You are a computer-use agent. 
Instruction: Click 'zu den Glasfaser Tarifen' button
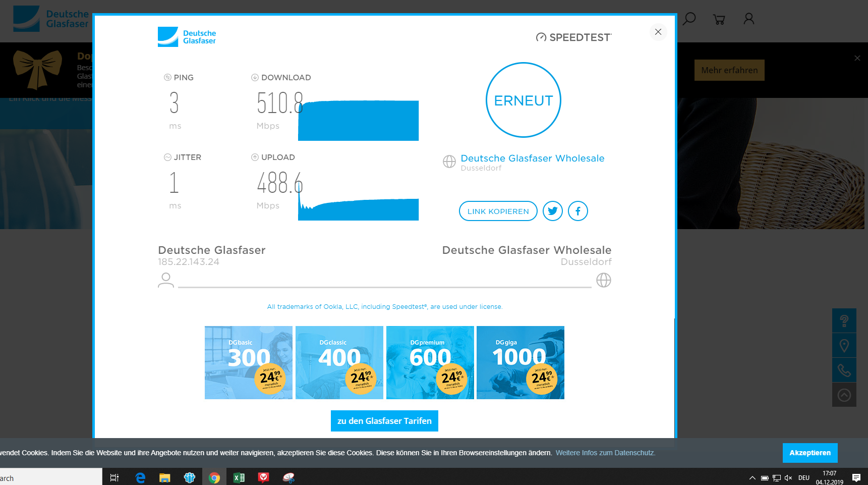tap(384, 421)
